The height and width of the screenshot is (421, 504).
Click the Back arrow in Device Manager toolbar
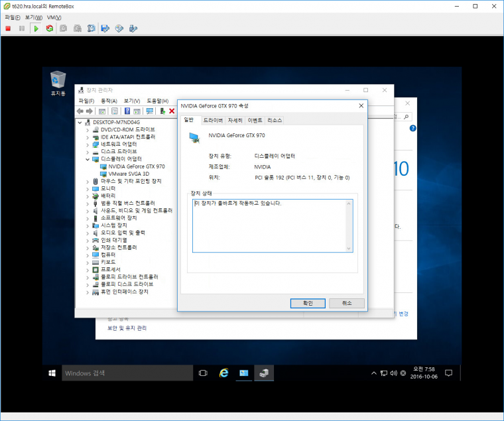(x=80, y=111)
